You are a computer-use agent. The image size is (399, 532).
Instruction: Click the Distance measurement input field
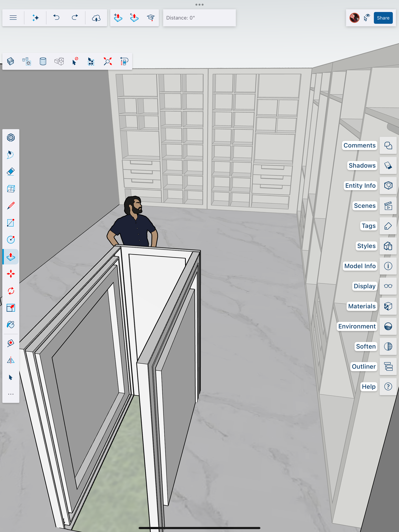(199, 18)
